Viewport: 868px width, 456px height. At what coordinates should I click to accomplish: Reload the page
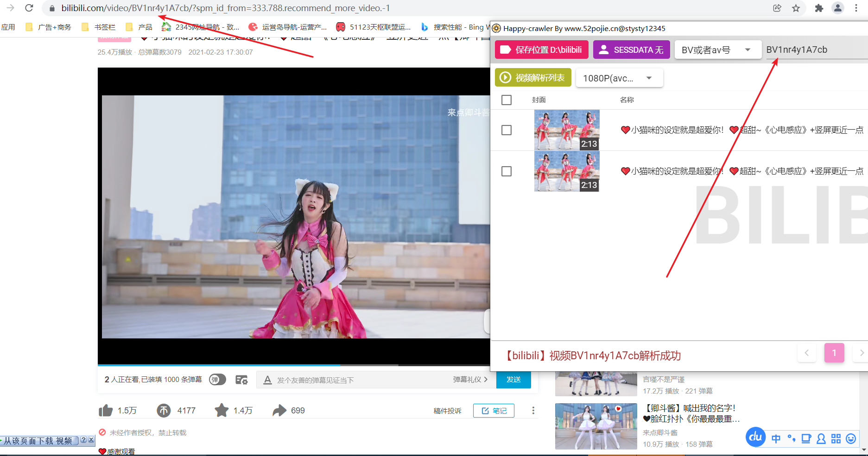(x=29, y=8)
